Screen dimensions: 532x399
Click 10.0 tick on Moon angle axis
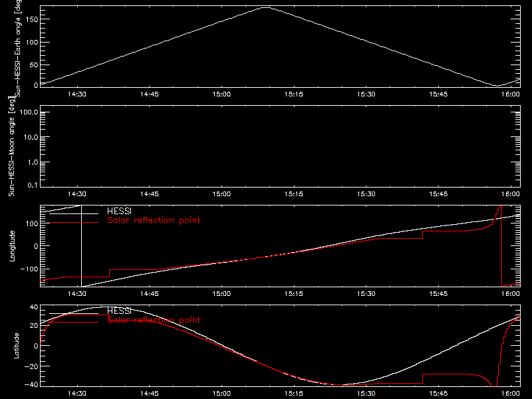pos(31,137)
